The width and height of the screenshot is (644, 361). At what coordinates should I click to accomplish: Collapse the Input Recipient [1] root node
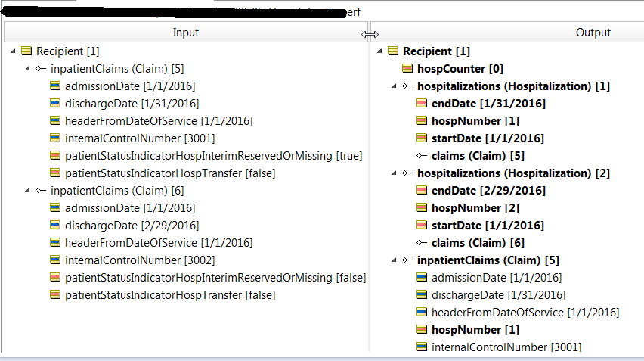13,51
